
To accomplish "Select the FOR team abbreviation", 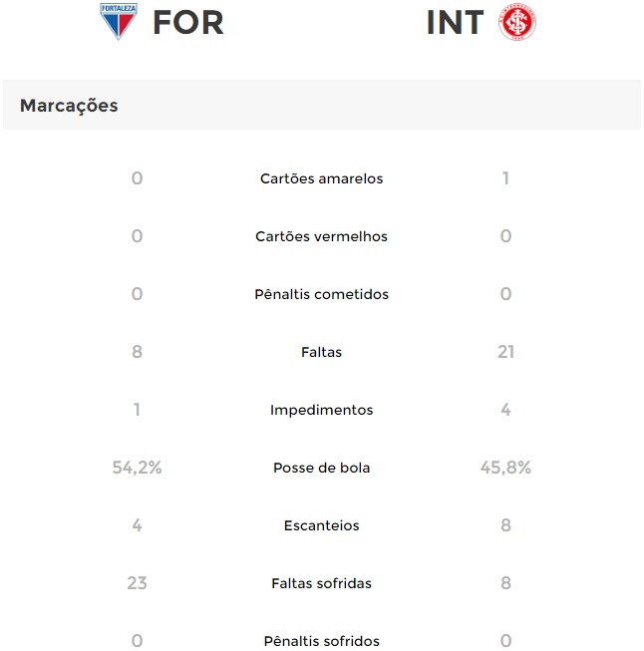I will tap(188, 22).
